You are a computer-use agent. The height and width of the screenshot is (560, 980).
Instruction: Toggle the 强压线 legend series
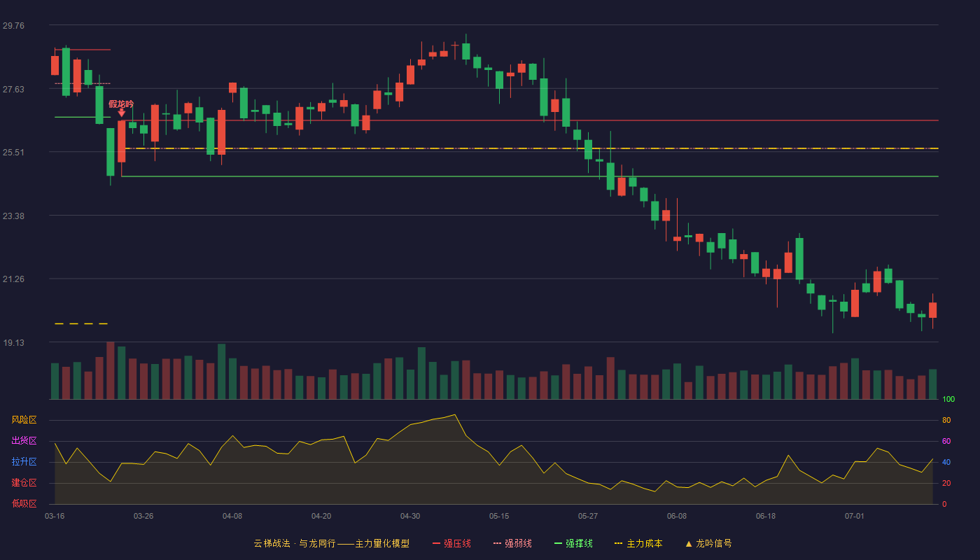pyautogui.click(x=451, y=543)
